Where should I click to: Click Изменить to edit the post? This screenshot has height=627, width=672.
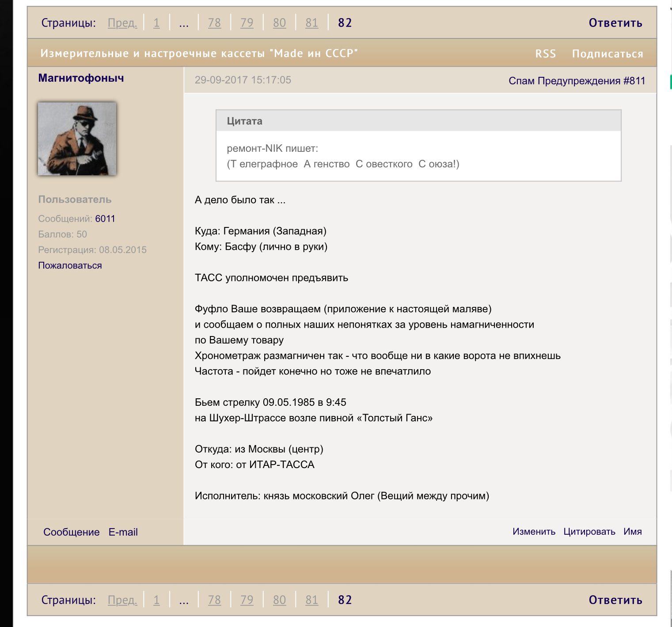tap(534, 532)
